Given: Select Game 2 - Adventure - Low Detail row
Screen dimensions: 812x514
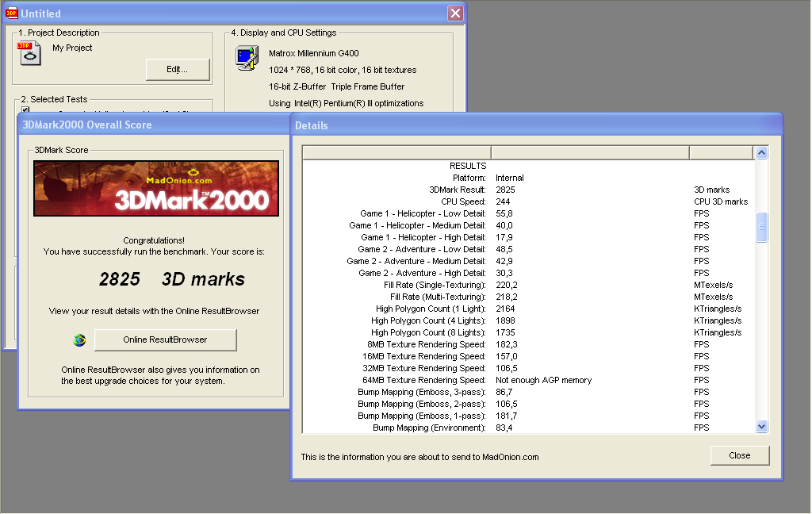Looking at the screenshot, I should (528, 249).
